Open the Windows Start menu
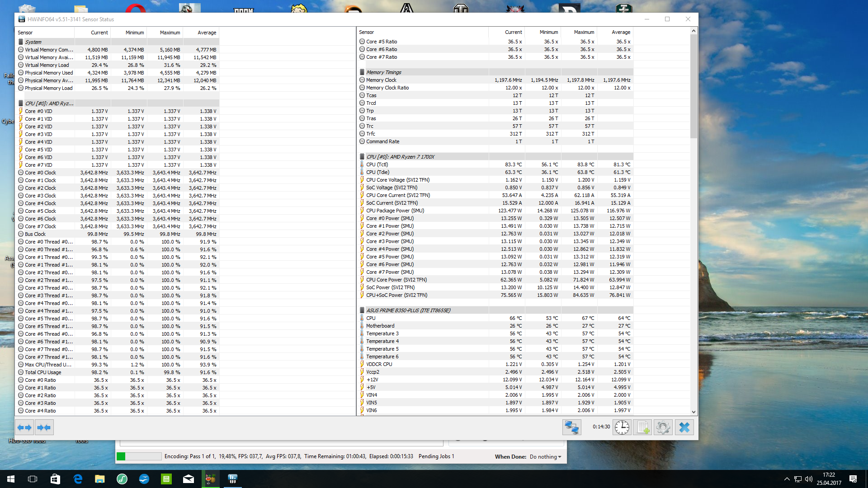868x488 pixels. 11,479
